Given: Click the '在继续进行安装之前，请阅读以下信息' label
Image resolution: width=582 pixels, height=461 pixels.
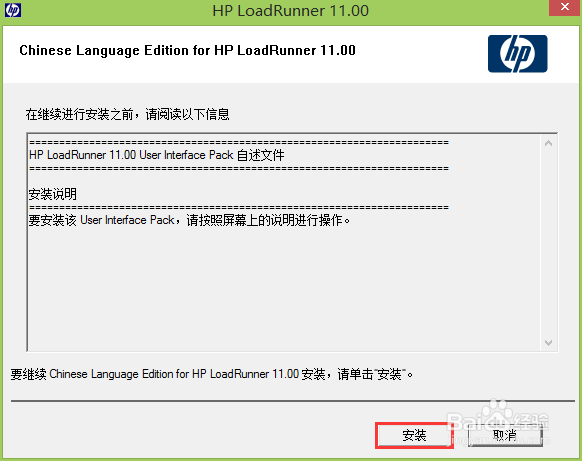Looking at the screenshot, I should [127, 114].
